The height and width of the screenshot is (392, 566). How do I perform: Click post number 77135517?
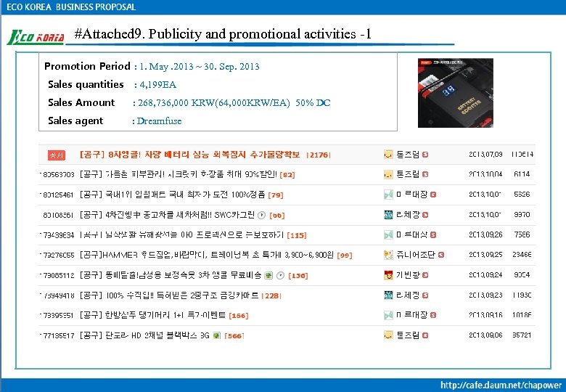[58, 335]
